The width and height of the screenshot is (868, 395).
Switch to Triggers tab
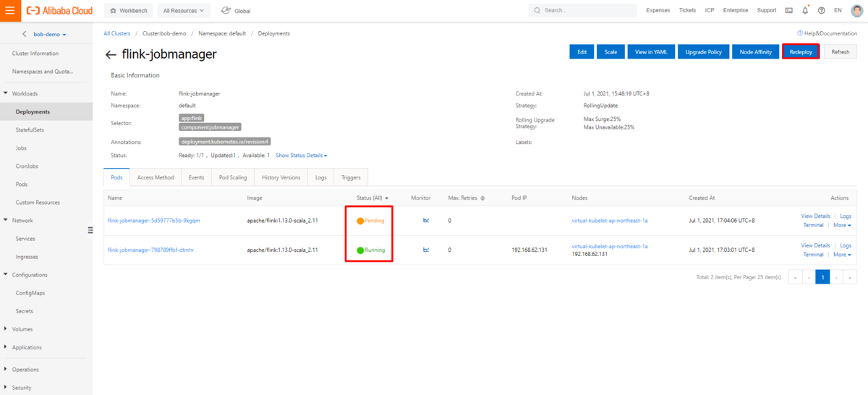[x=352, y=177]
